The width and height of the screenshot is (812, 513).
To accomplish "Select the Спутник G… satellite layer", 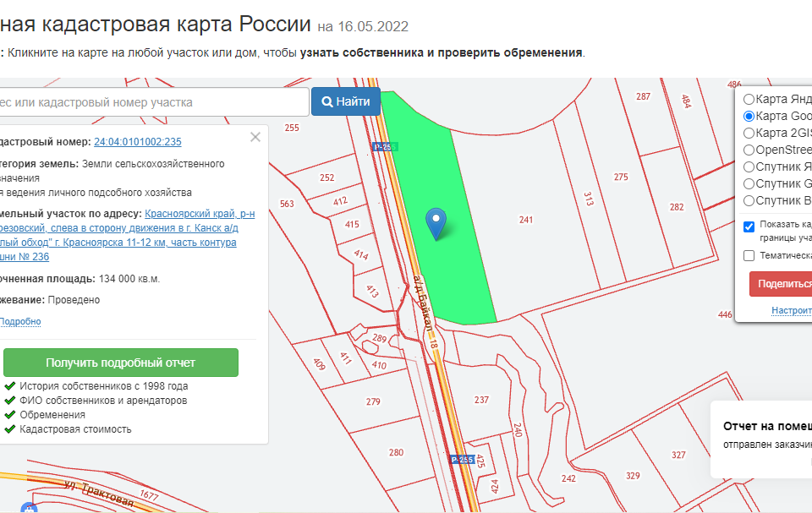I will click(x=749, y=183).
